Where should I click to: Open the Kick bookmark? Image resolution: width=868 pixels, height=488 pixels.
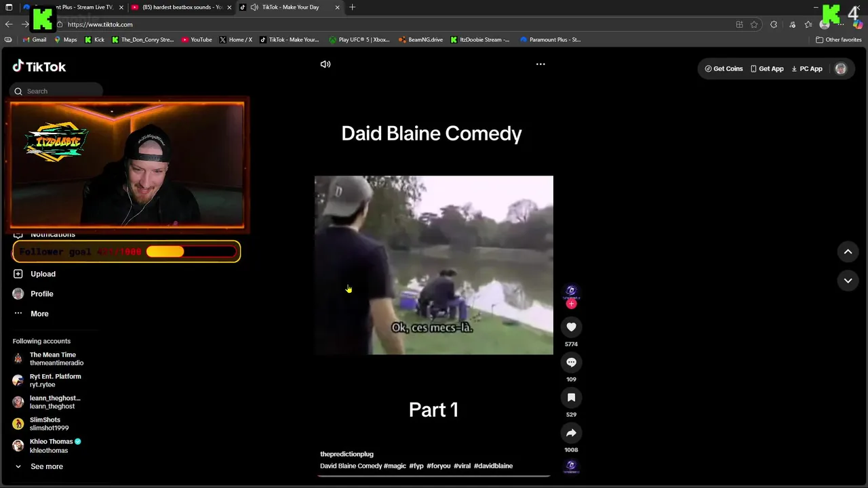(x=94, y=39)
